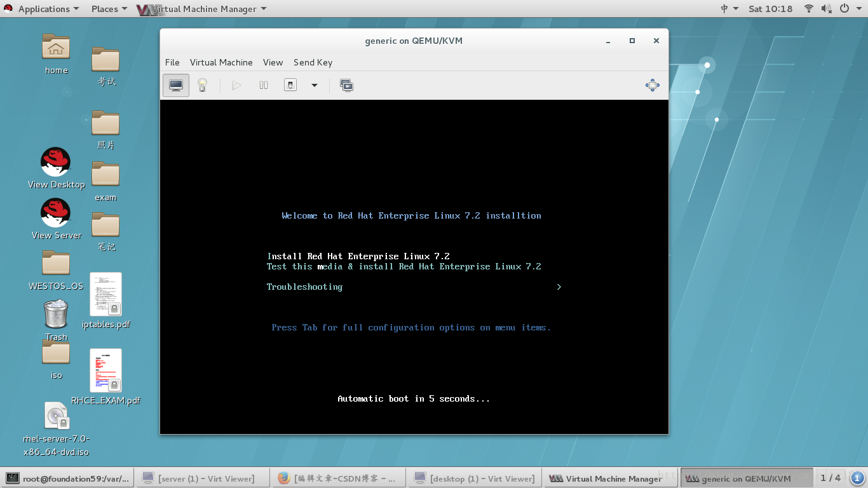Manage VM snapshots icon
Viewport: 868px width, 488px height.
point(346,85)
